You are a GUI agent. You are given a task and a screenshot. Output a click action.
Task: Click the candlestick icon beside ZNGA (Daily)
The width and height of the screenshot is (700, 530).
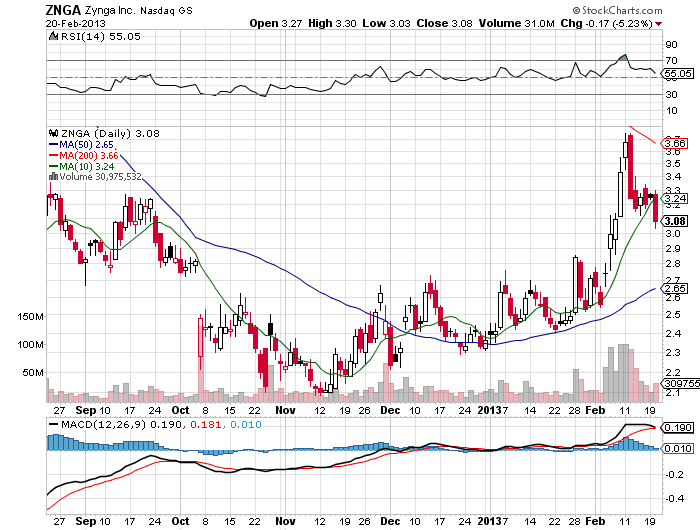tap(54, 133)
